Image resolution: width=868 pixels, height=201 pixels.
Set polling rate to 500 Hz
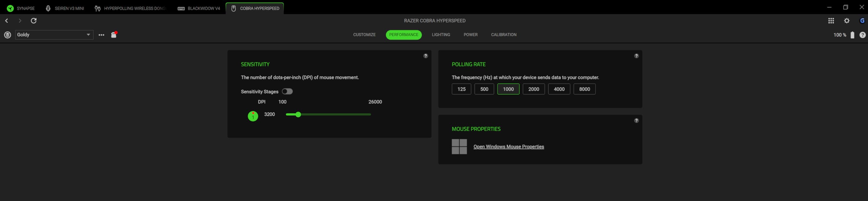[484, 89]
